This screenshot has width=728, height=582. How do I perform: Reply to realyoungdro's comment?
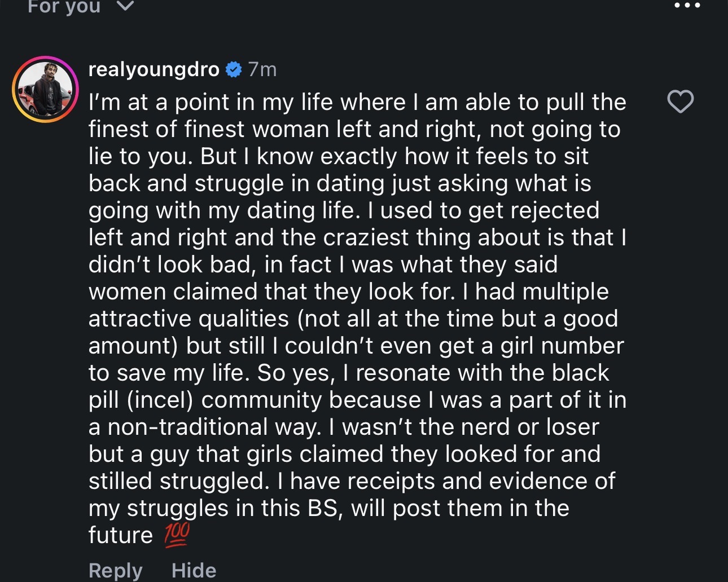click(115, 570)
